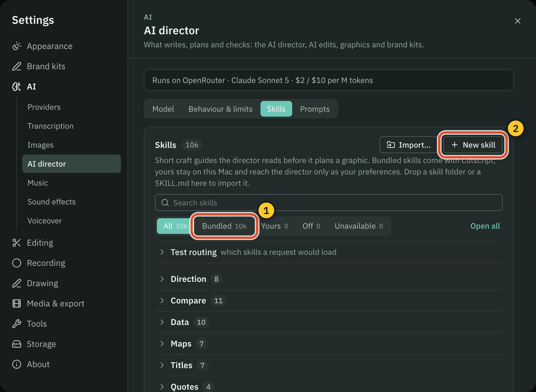
Task: Click the About info icon
Action: pyautogui.click(x=16, y=364)
